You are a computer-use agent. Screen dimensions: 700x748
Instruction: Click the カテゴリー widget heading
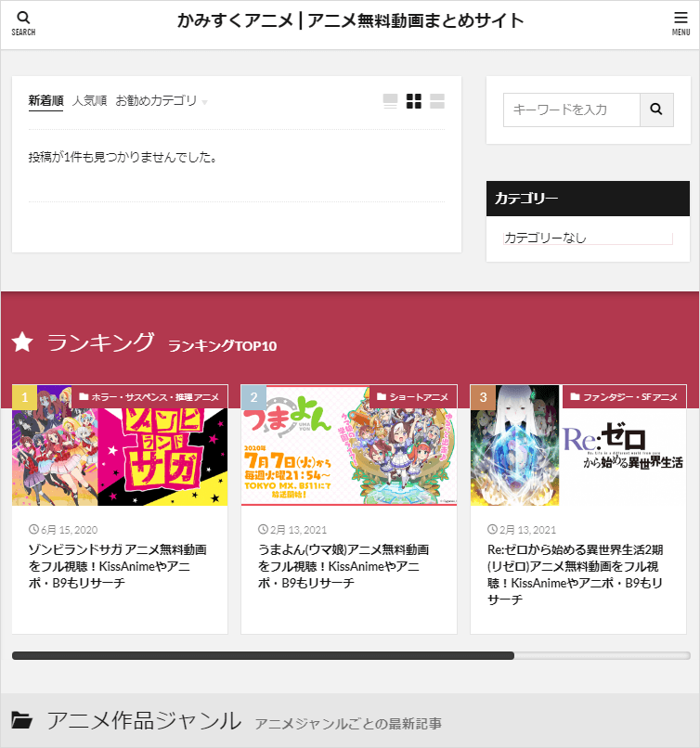pyautogui.click(x=588, y=199)
